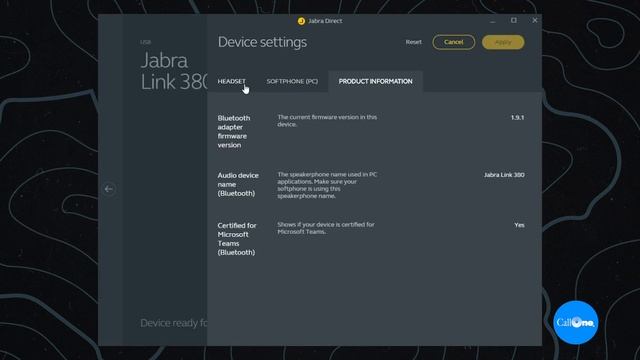Click the Reset link

tap(413, 42)
